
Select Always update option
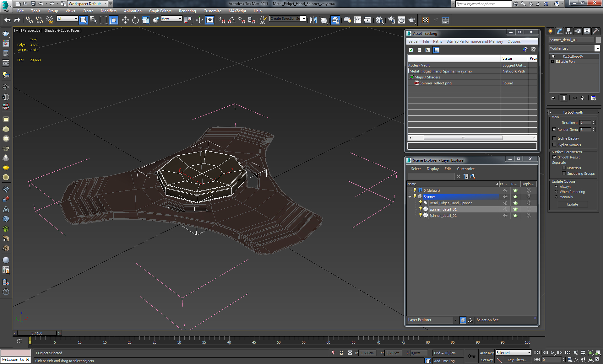pyautogui.click(x=556, y=187)
